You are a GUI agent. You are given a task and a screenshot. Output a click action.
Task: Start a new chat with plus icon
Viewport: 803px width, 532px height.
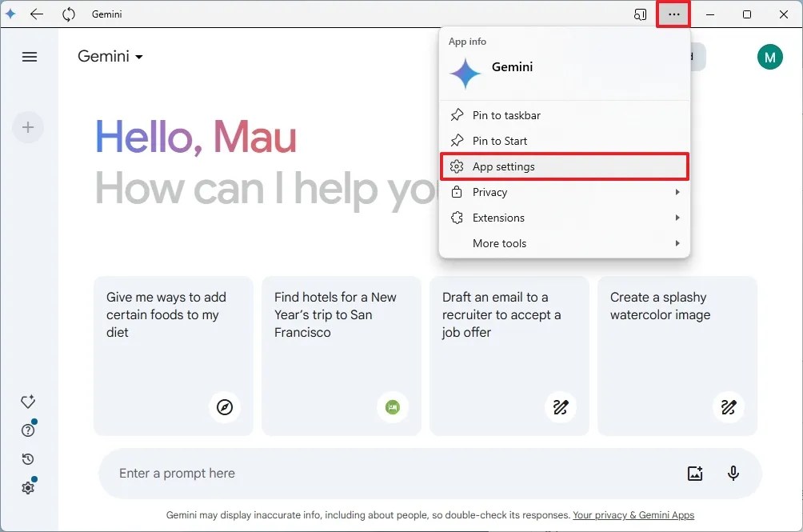click(x=28, y=127)
